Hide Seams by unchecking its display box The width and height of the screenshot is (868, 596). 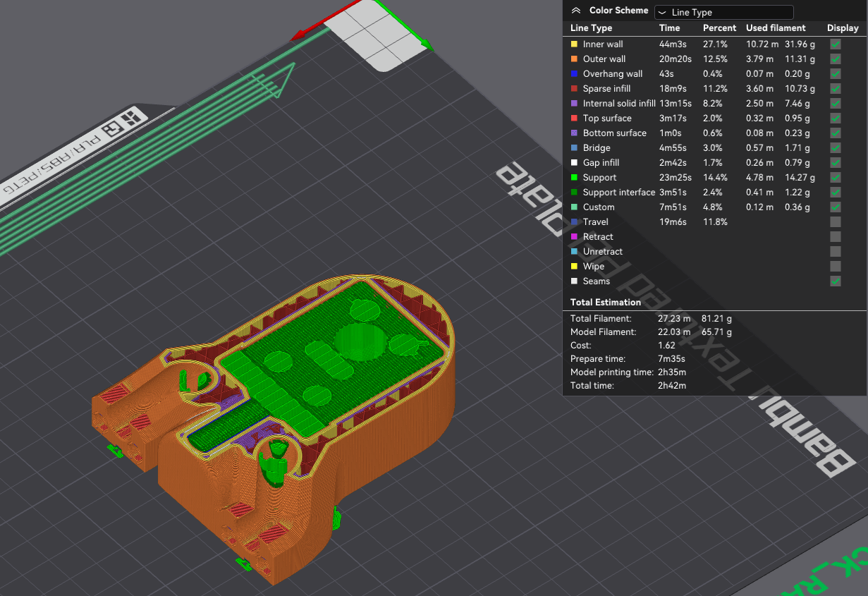(x=836, y=281)
